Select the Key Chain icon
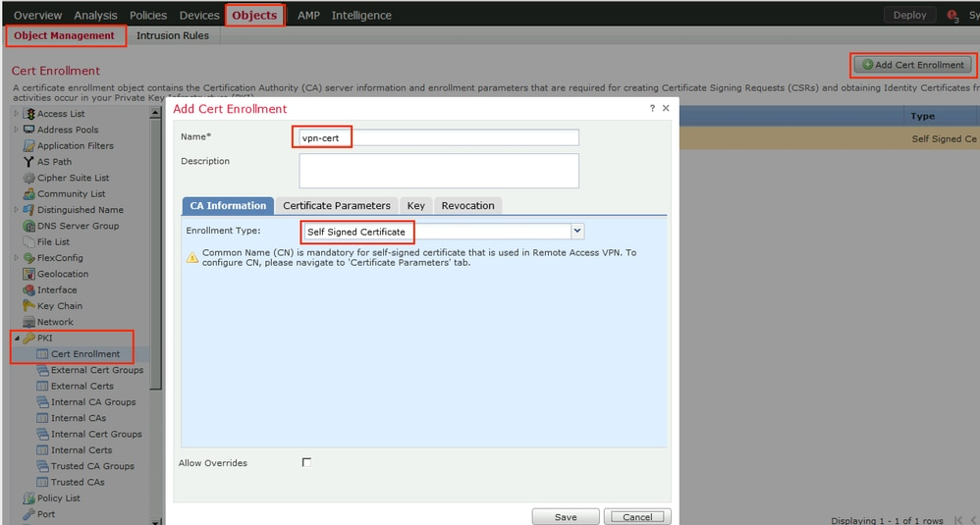 pos(28,306)
